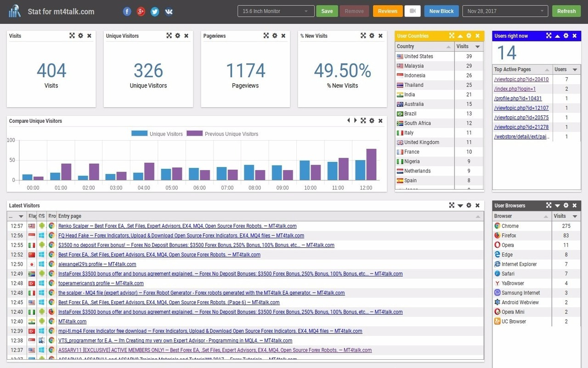
Task: Click the Facebook share icon
Action: click(127, 11)
